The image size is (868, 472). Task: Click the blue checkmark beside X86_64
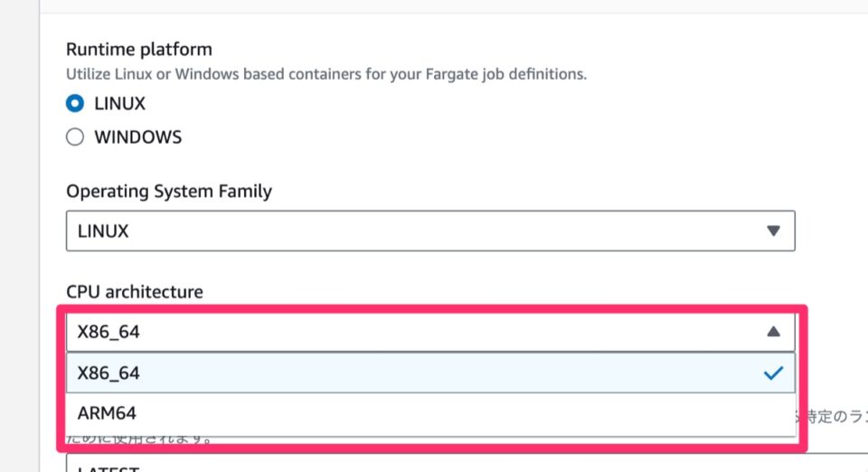coord(772,373)
